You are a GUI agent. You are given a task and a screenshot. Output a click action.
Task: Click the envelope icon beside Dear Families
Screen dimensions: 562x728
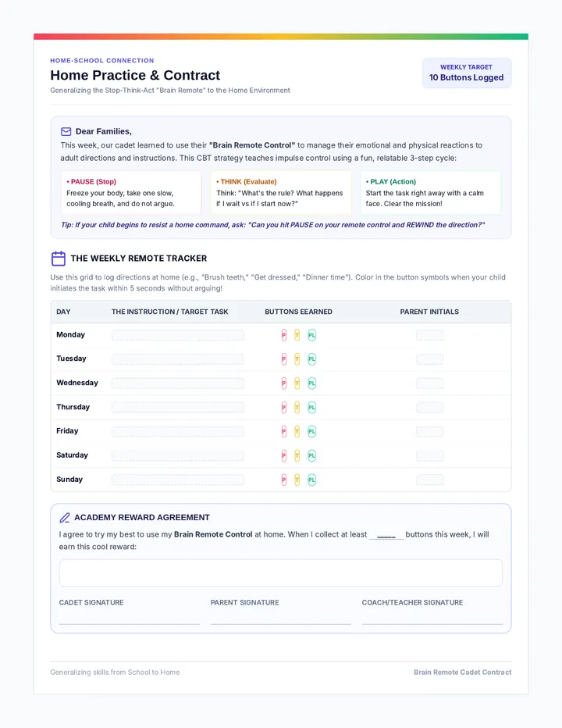pos(66,132)
